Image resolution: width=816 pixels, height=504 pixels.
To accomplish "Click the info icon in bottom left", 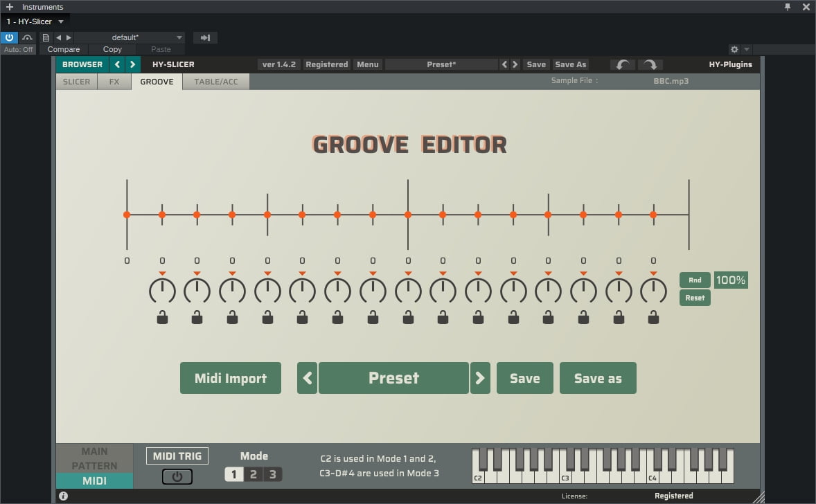I will [63, 495].
